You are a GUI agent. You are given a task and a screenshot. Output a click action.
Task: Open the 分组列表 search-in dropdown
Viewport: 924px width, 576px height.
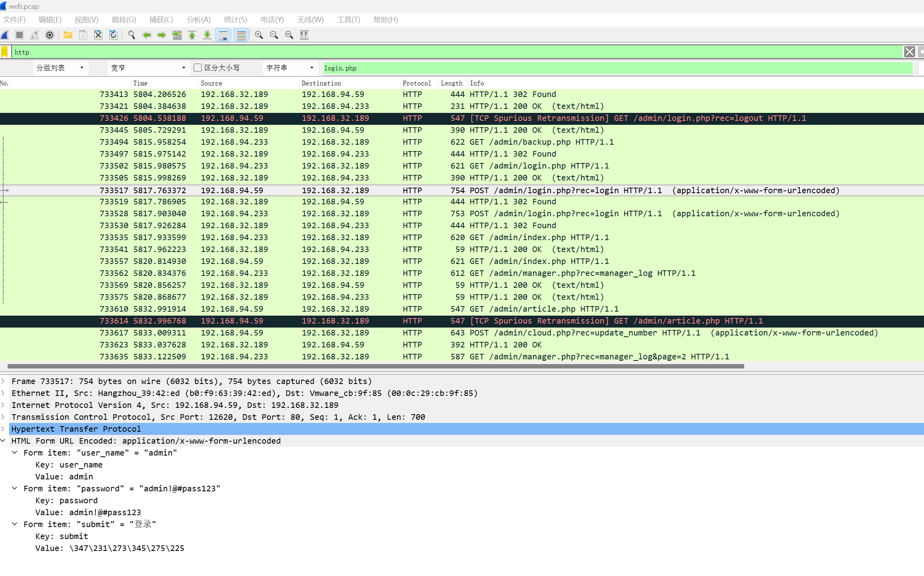(x=60, y=68)
